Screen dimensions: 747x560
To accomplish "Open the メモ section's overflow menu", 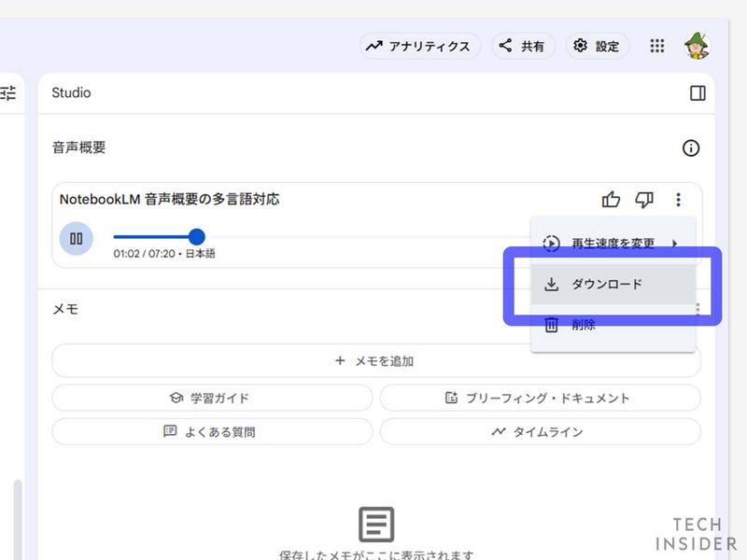I will click(x=696, y=309).
